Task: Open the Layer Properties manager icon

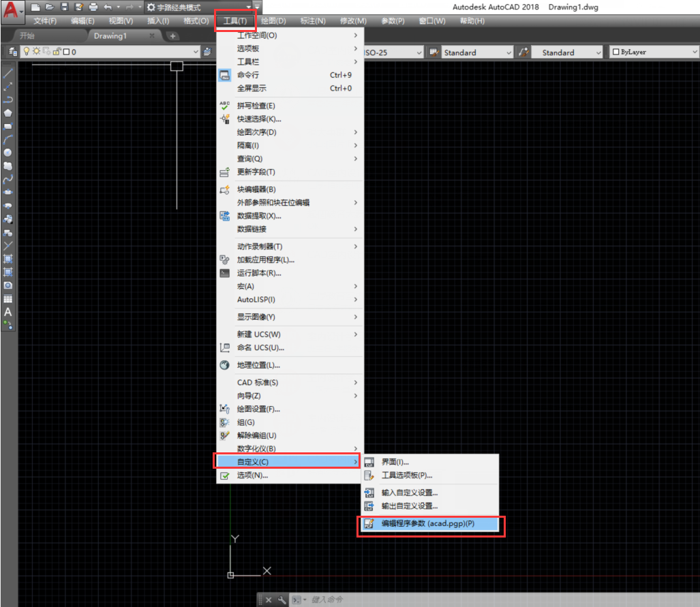Action: 13,52
